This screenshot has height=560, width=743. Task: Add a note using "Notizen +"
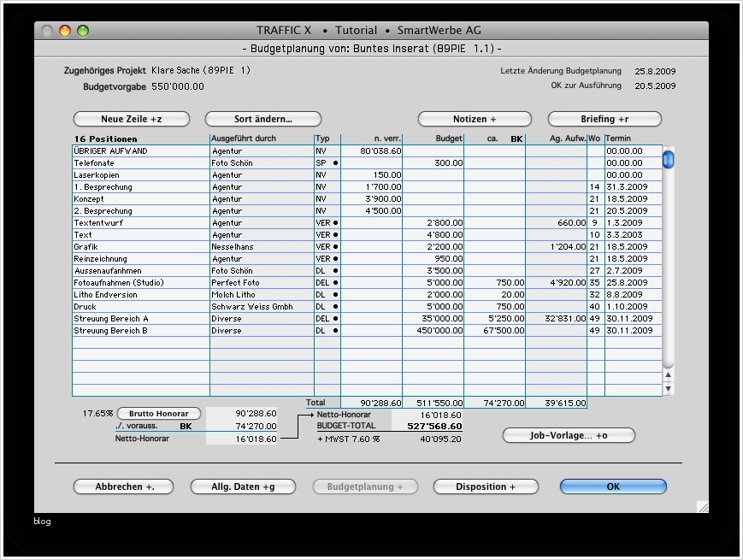pyautogui.click(x=474, y=119)
